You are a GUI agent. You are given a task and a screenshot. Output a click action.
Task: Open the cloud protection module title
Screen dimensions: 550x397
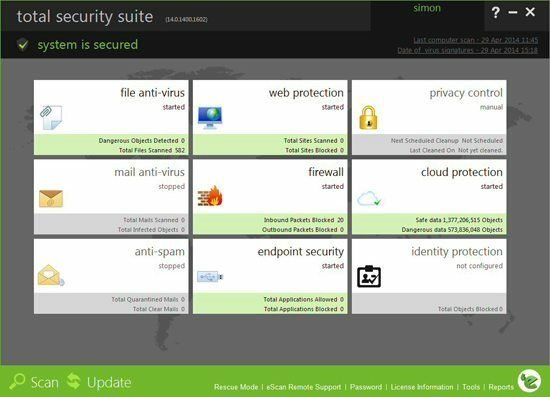point(462,172)
